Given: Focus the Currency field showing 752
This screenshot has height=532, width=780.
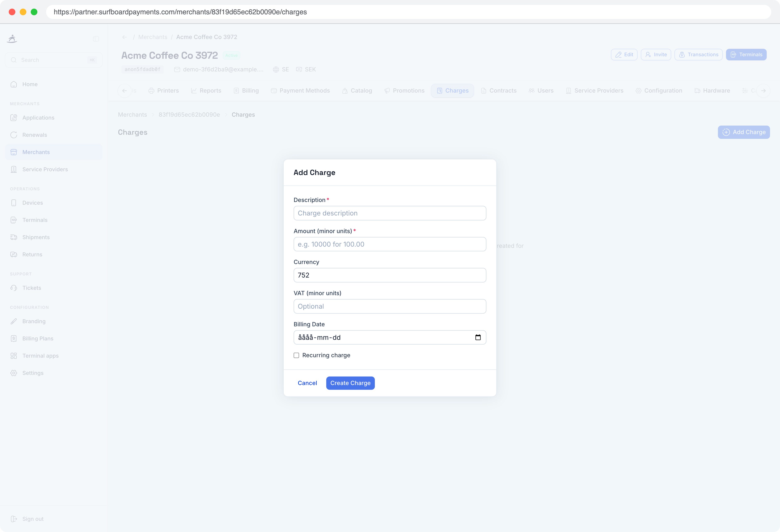Looking at the screenshot, I should point(390,275).
